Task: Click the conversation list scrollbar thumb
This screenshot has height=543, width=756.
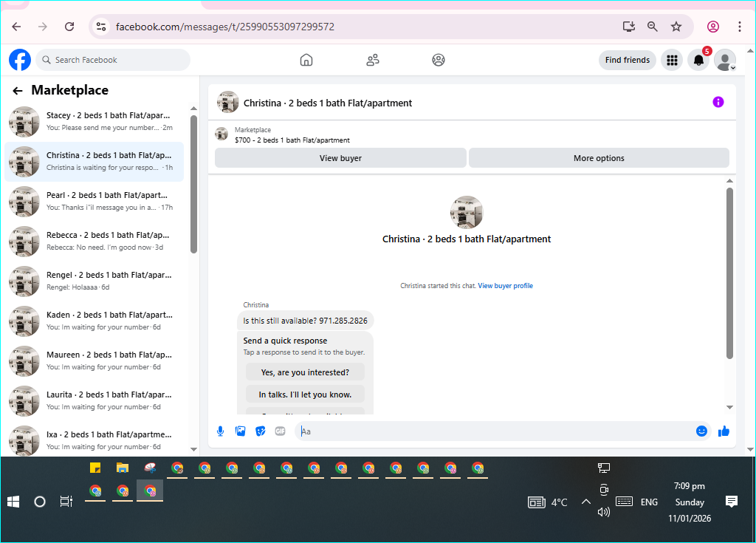Action: pyautogui.click(x=194, y=183)
